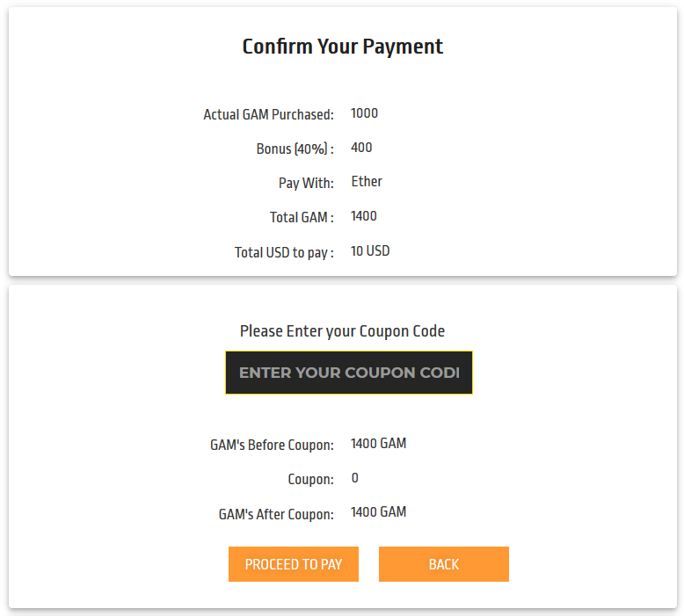
Task: Select the 1400 GAM after-coupon value
Action: (378, 512)
